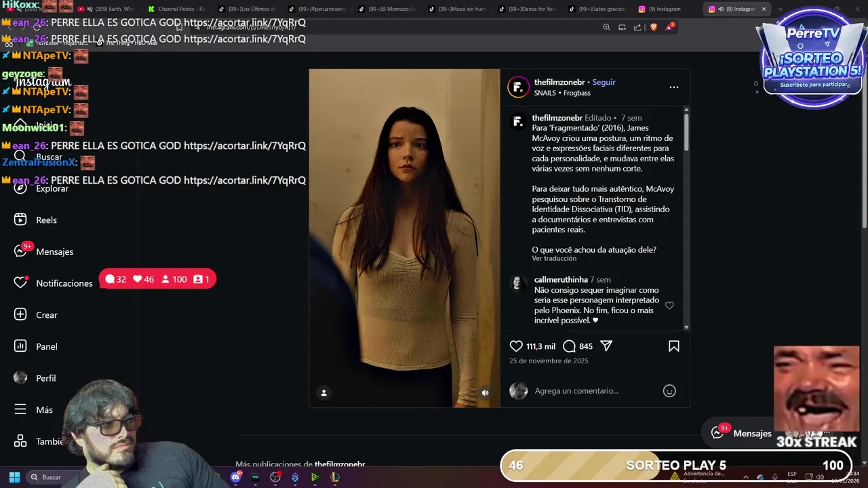The height and width of the screenshot is (488, 868).
Task: Open the Panel dashboard in the sidebar
Action: pos(36,346)
